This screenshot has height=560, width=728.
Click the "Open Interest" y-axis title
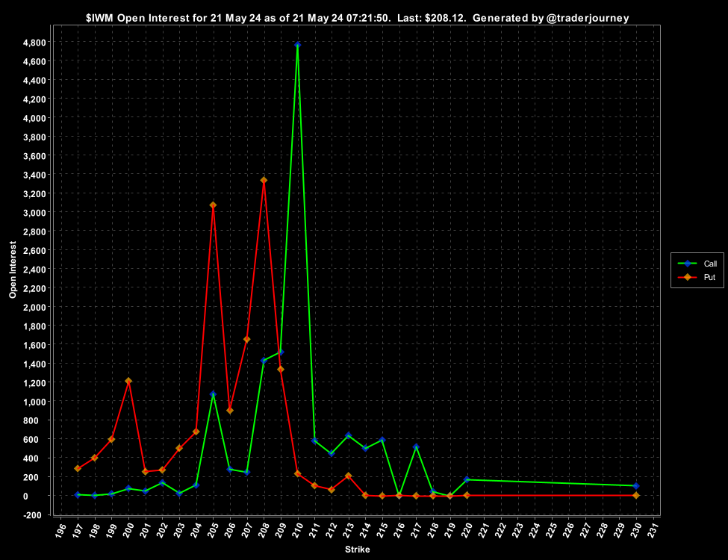point(13,270)
